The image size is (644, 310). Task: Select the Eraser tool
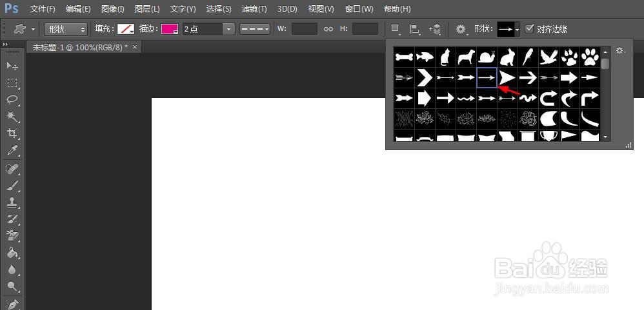pos(12,236)
